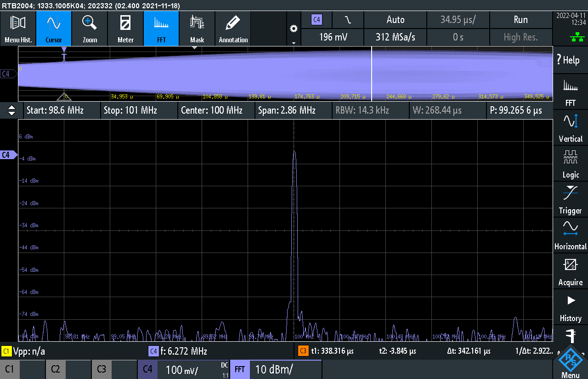Toggle the FFT toolbar button

click(161, 29)
